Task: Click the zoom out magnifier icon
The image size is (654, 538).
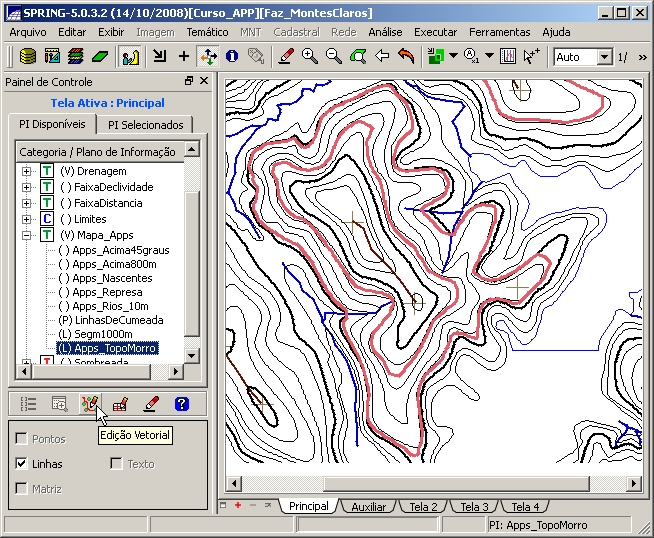Action: tap(334, 56)
